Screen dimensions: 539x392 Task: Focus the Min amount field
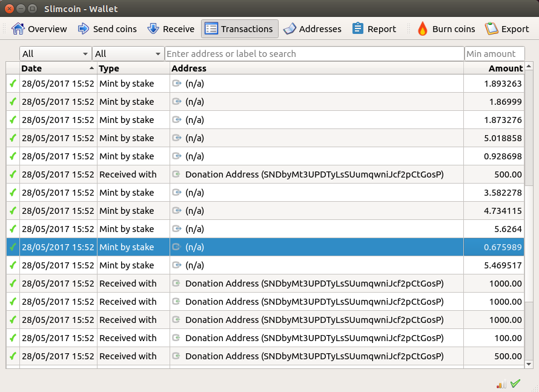click(x=495, y=54)
